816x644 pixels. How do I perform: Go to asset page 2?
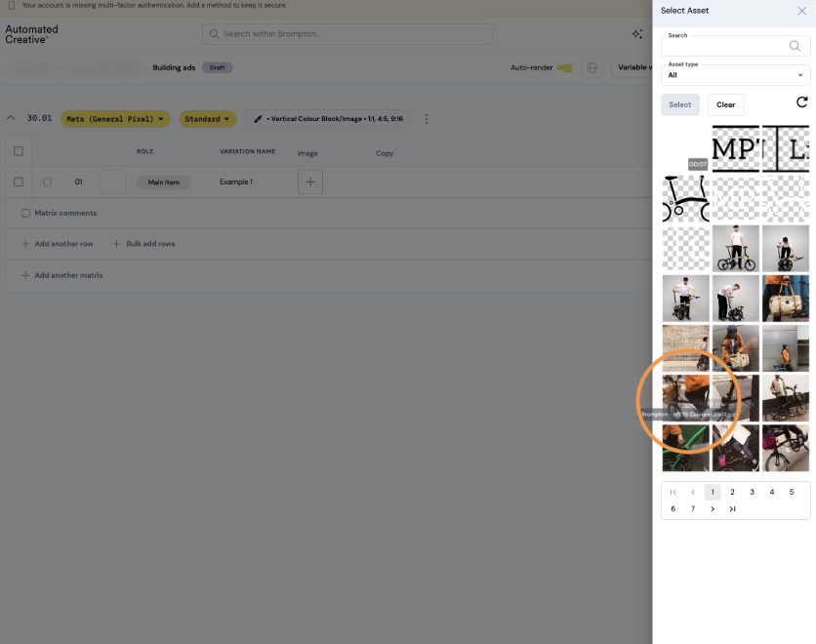[x=732, y=492]
